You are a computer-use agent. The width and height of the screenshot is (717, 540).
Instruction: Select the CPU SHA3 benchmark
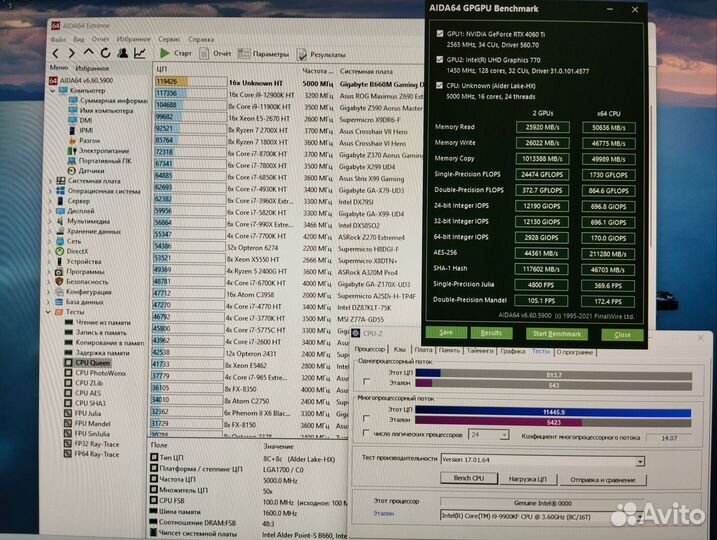click(85, 403)
